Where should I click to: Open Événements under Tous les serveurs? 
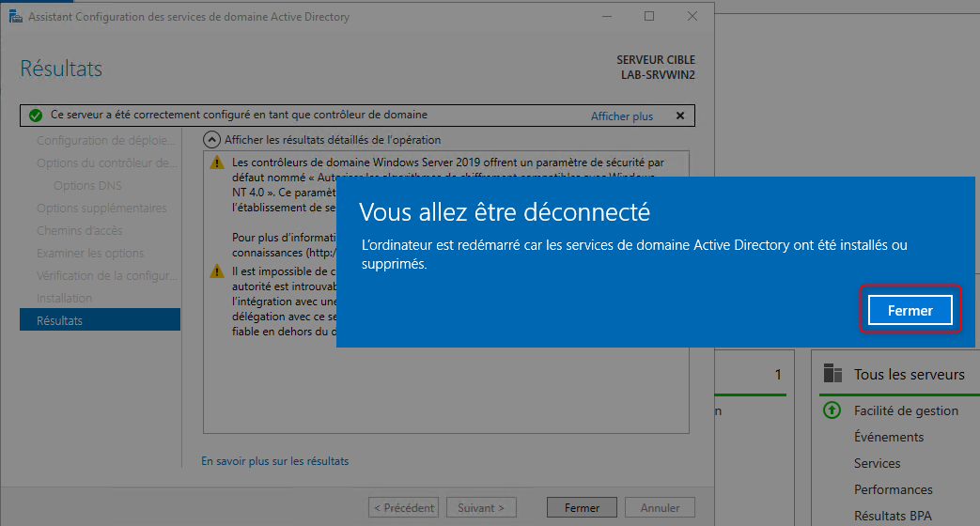click(888, 437)
